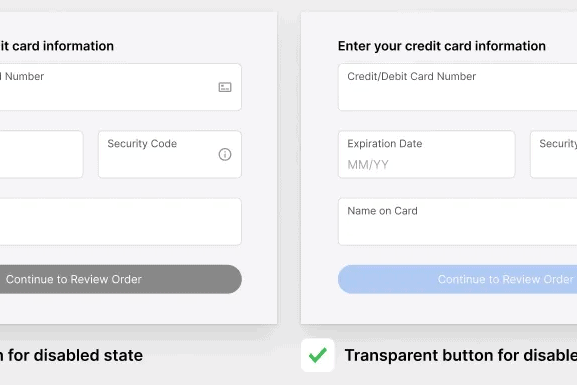Image resolution: width=577 pixels, height=385 pixels.
Task: Focus the Credit/Debit Card Number field
Action: 457,87
